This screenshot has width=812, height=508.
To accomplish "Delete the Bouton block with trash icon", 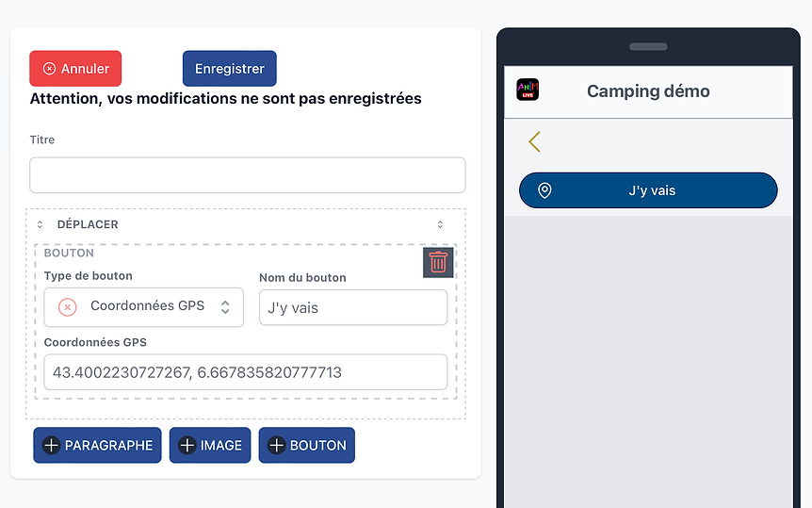I will click(x=438, y=262).
